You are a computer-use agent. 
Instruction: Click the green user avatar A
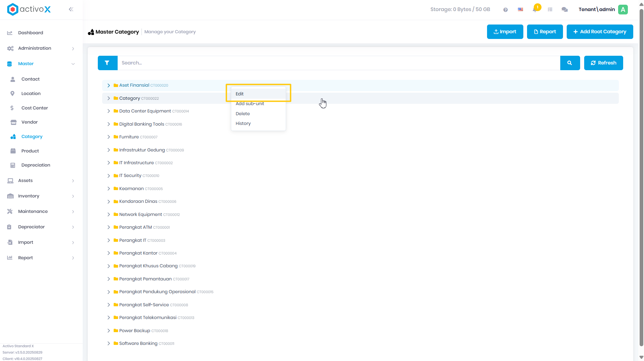pos(623,9)
